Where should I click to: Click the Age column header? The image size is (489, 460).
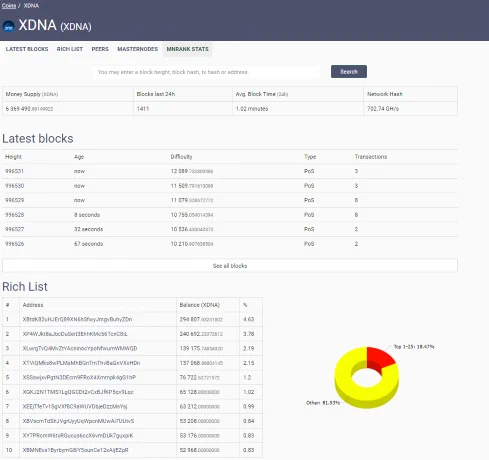coord(79,157)
